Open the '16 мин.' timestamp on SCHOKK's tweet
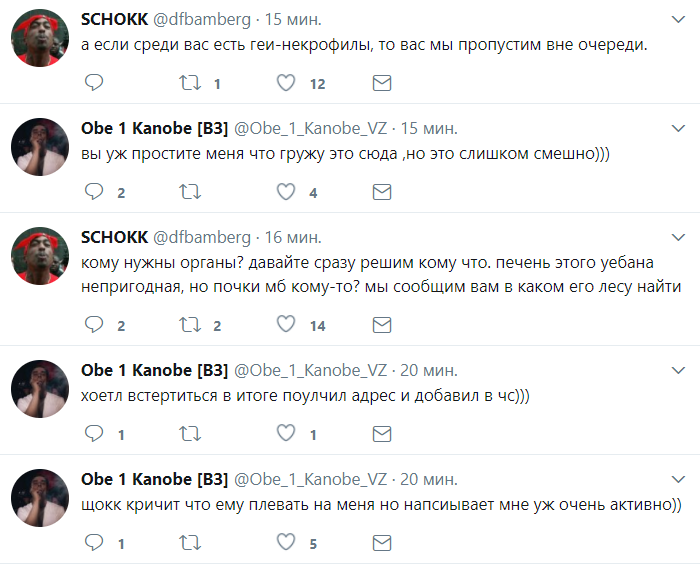This screenshot has width=700, height=569. click(292, 237)
